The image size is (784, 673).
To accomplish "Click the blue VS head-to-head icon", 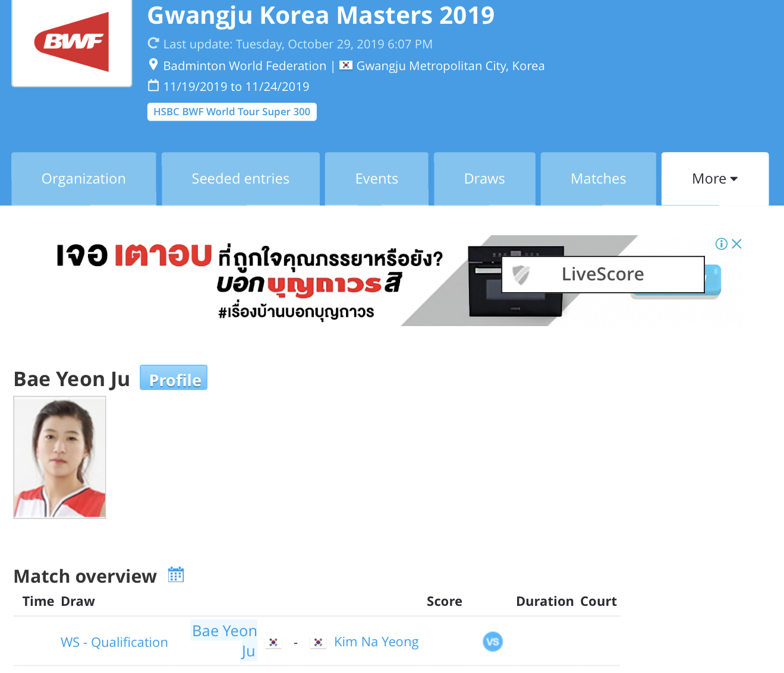I will coord(493,642).
